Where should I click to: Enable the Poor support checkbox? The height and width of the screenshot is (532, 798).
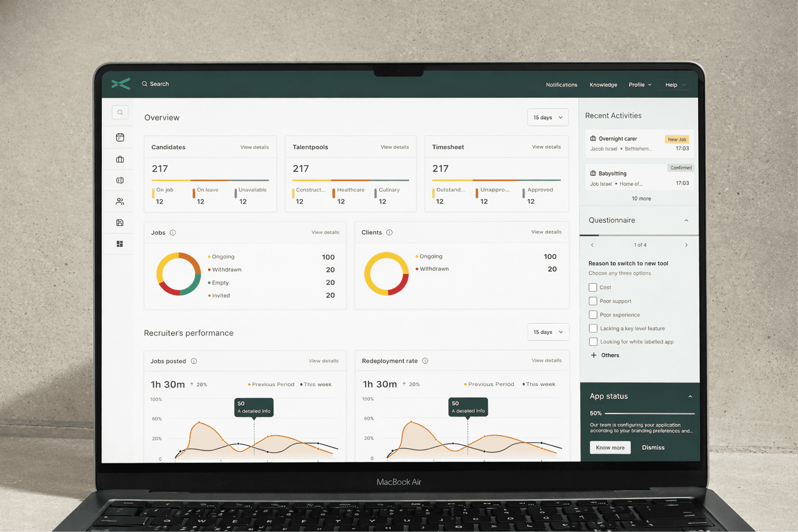[x=593, y=301]
